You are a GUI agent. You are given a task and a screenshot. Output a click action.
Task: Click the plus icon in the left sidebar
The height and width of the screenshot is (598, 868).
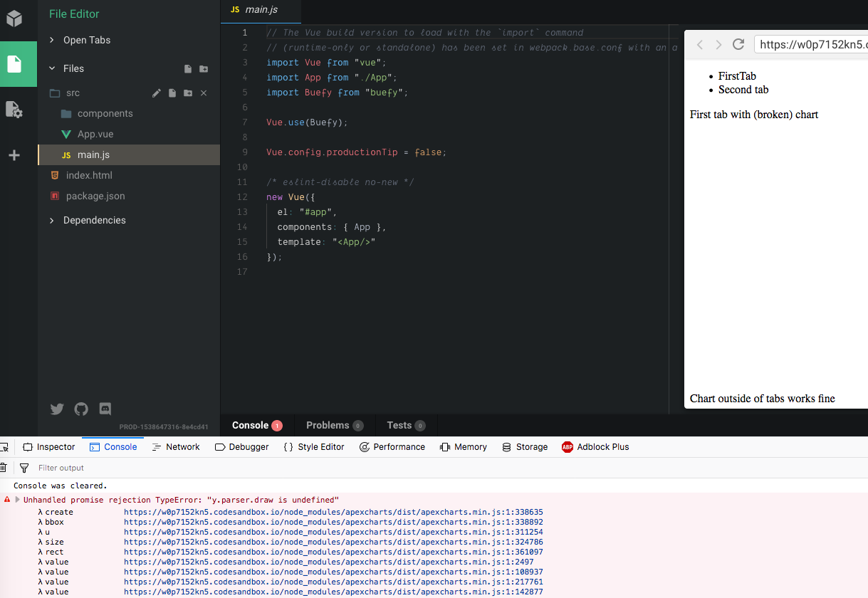(14, 154)
